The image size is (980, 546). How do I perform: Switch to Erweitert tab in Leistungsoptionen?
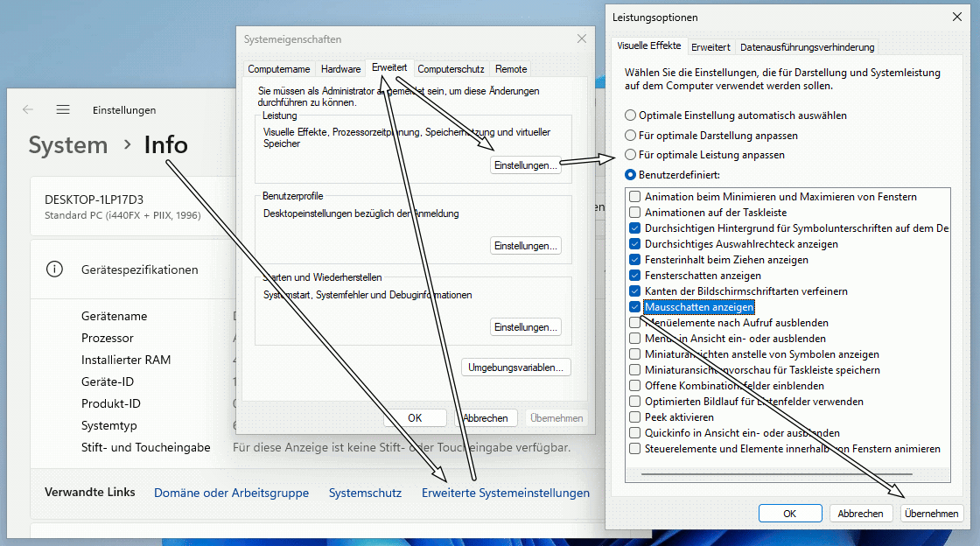(x=710, y=47)
